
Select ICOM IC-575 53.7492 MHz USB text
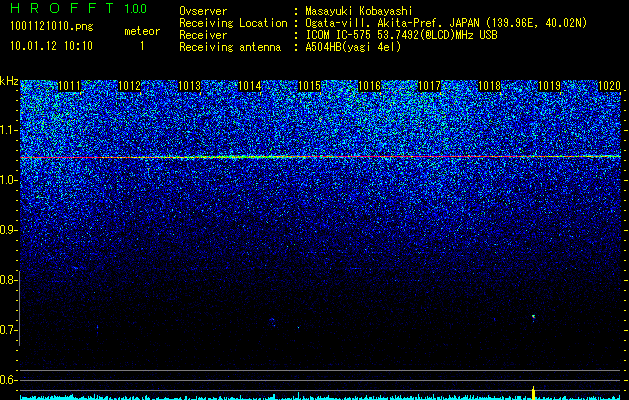(x=401, y=35)
